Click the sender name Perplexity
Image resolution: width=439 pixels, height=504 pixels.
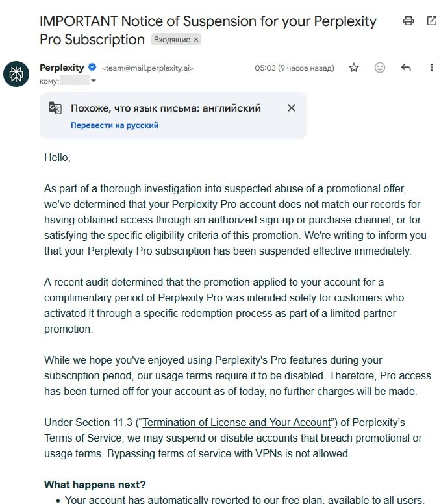pyautogui.click(x=62, y=68)
